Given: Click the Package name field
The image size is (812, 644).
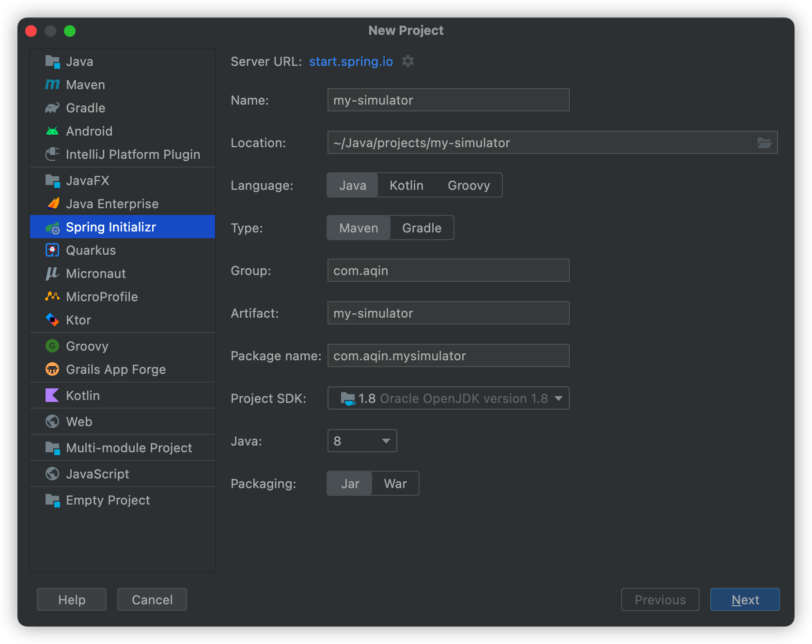Looking at the screenshot, I should (x=449, y=356).
